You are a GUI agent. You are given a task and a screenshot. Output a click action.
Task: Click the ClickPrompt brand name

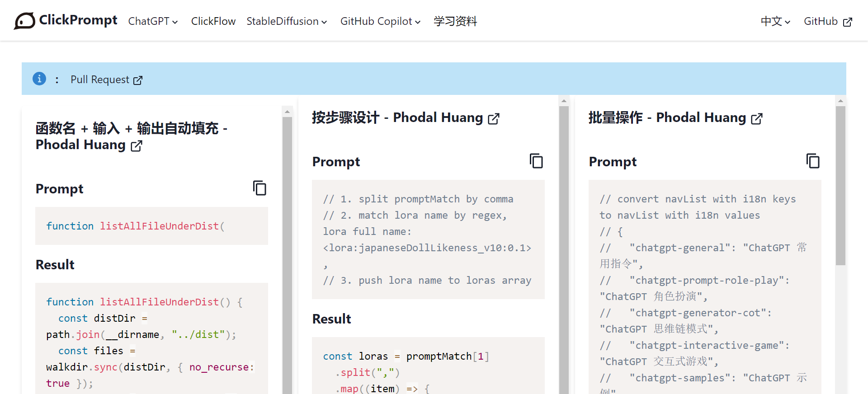[x=78, y=20]
